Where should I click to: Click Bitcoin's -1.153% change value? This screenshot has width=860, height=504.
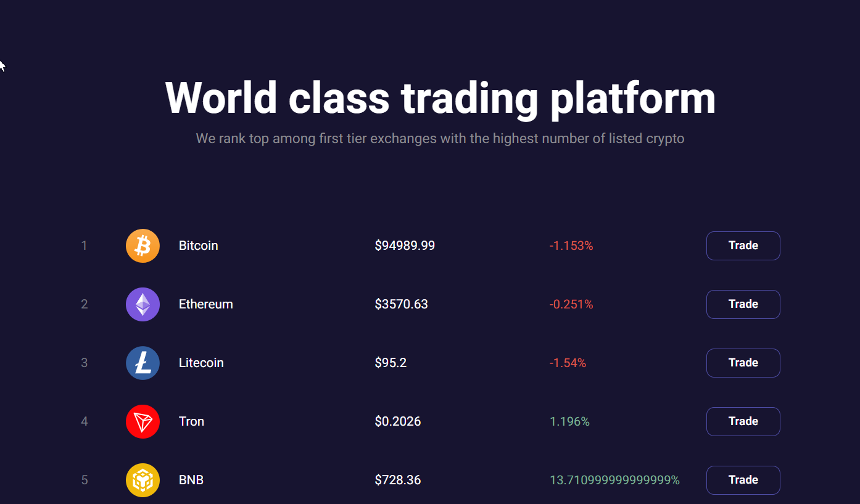point(571,246)
